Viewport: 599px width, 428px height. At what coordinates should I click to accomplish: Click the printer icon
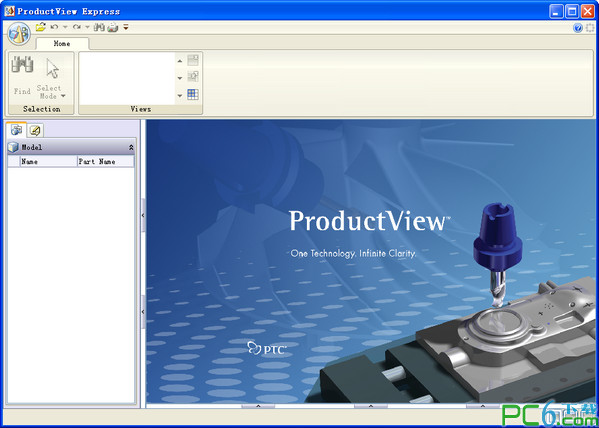[x=113, y=28]
